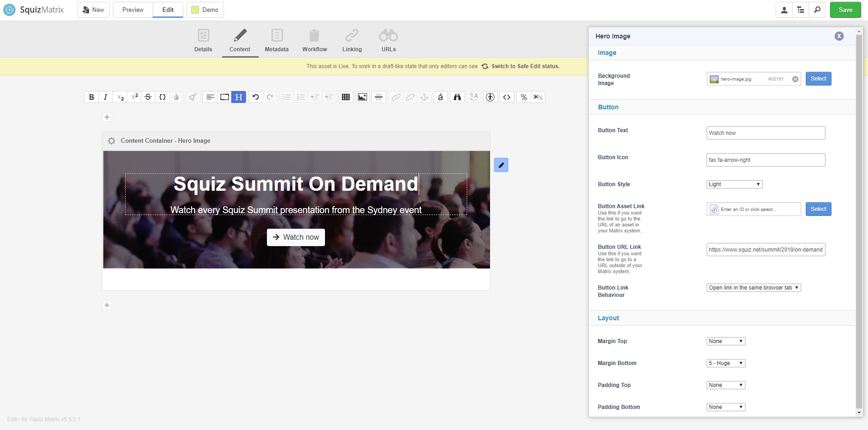Click the color droplet icon

click(176, 97)
